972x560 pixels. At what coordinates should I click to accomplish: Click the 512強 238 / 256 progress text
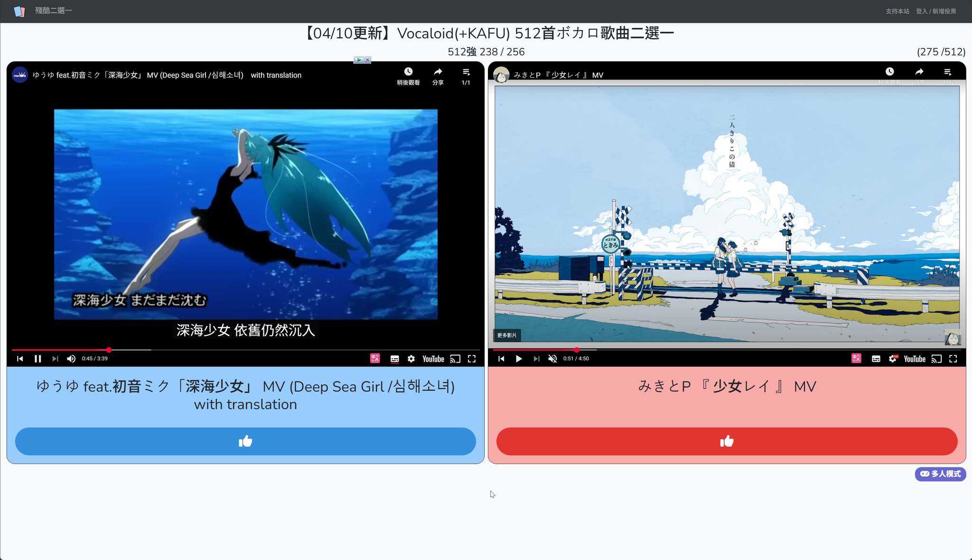click(486, 52)
